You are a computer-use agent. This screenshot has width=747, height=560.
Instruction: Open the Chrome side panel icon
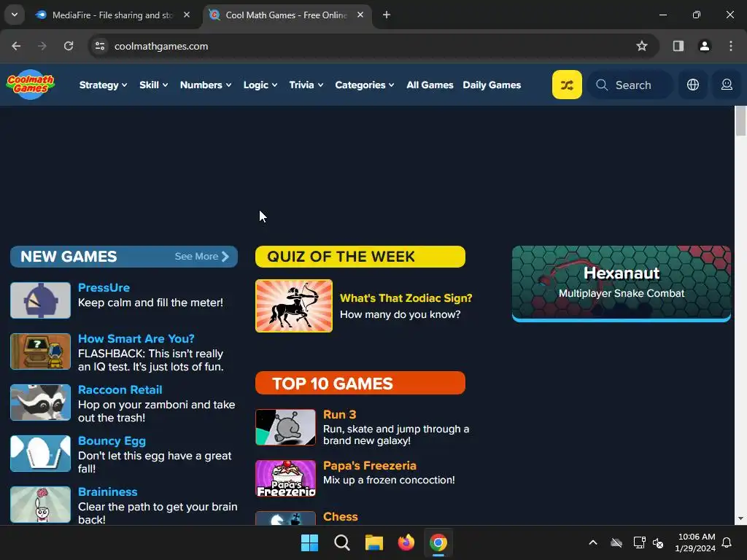[678, 46]
